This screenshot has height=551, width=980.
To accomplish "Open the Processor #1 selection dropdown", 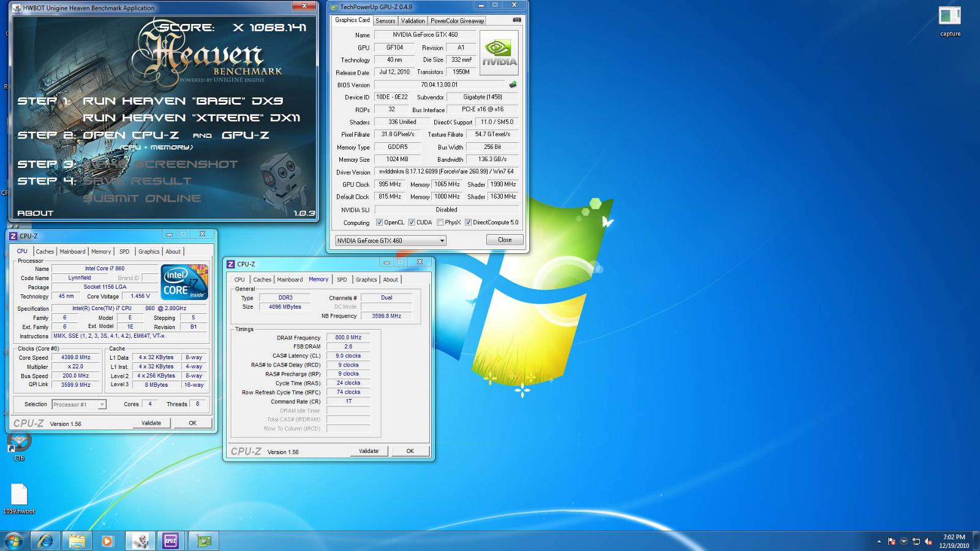I will pyautogui.click(x=79, y=405).
